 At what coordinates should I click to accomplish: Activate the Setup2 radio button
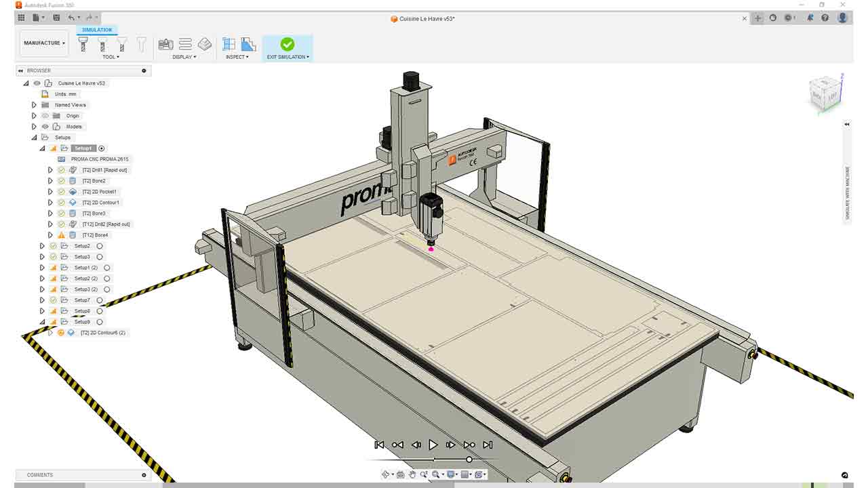(x=100, y=246)
